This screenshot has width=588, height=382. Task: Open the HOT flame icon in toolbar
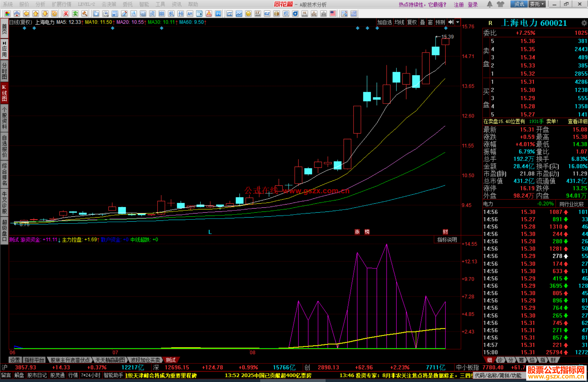pyautogui.click(x=209, y=14)
